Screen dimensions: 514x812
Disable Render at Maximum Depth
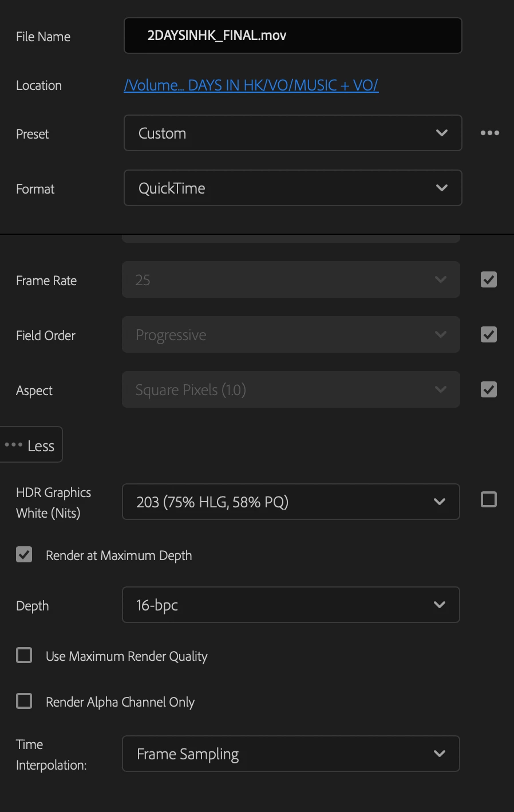pyautogui.click(x=24, y=554)
